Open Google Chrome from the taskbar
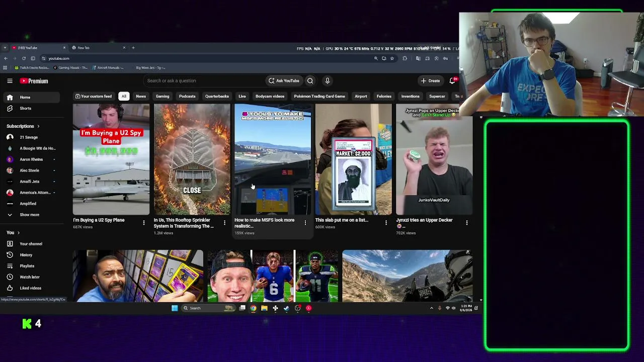644x362 pixels. tap(253, 308)
